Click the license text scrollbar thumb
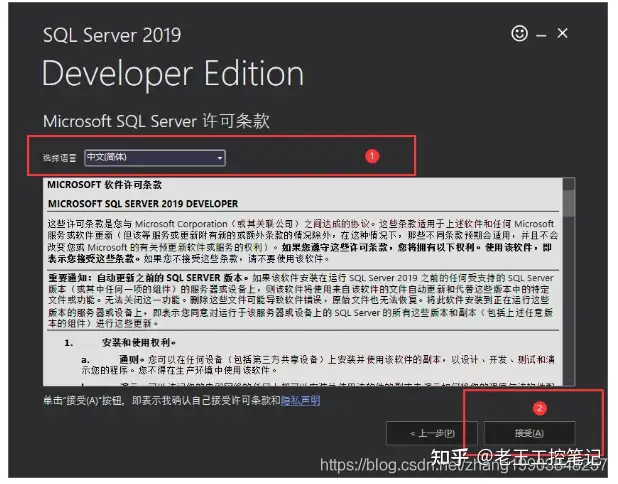 click(568, 203)
